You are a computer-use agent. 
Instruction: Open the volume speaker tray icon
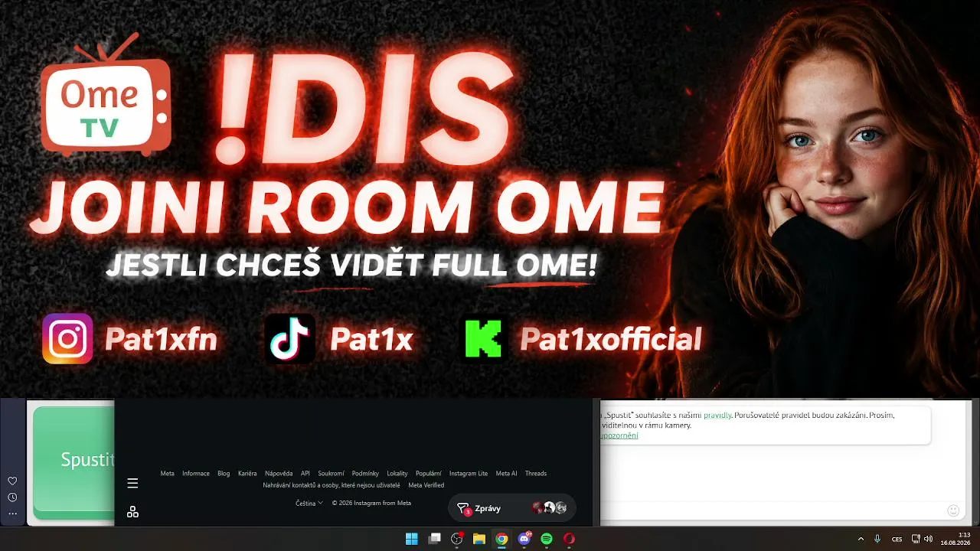pyautogui.click(x=928, y=539)
